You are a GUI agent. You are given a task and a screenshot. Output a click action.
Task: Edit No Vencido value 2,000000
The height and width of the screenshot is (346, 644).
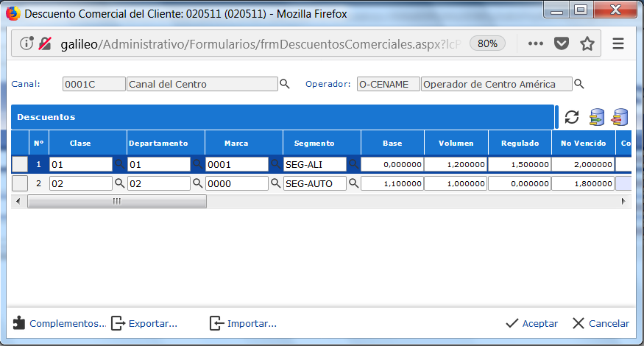tap(583, 164)
